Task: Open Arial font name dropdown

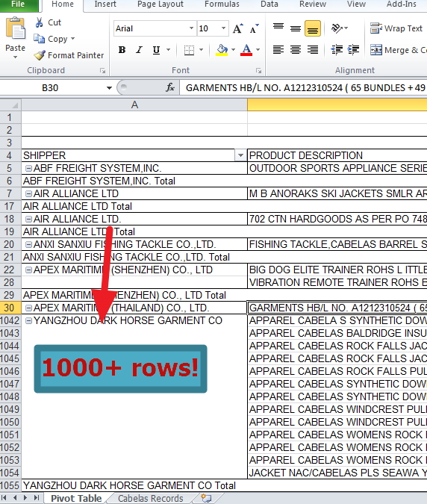Action: point(192,28)
